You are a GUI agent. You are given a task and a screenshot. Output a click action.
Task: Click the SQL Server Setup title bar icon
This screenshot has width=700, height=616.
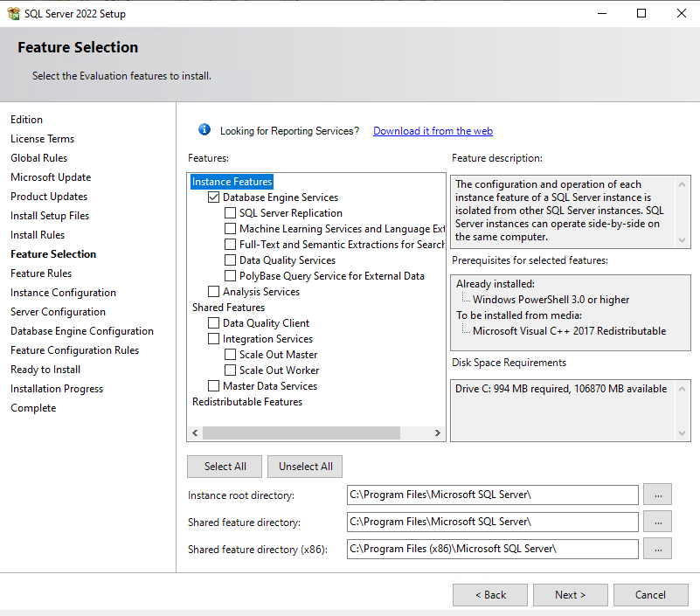point(13,13)
